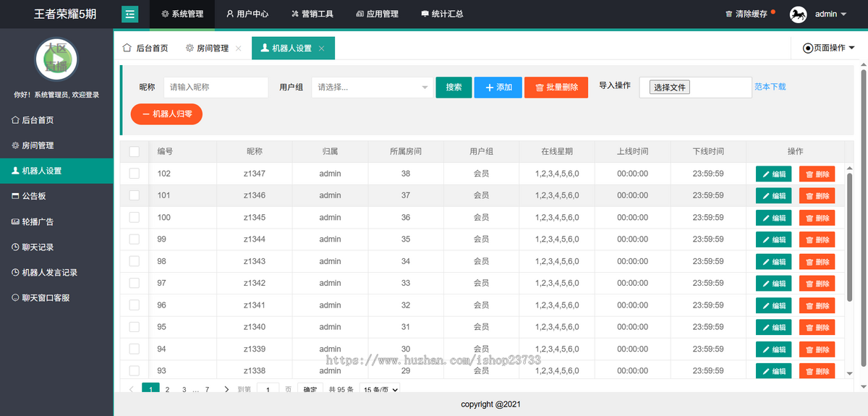Open the 范本下载 link

(x=770, y=87)
